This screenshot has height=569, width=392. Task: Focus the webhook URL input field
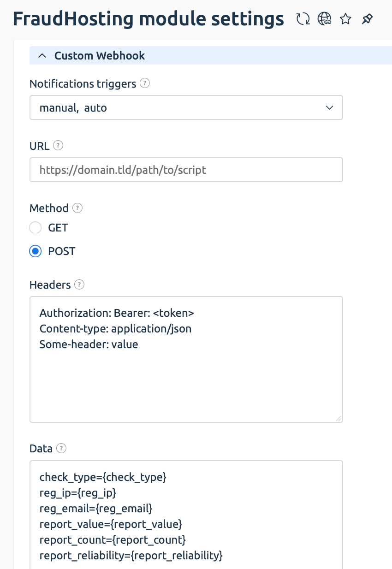[186, 170]
